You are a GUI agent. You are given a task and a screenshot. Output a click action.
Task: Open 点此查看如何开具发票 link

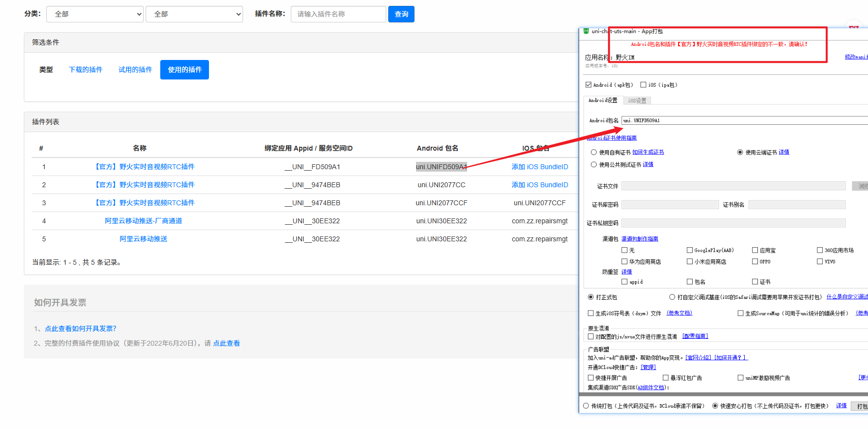(80, 329)
